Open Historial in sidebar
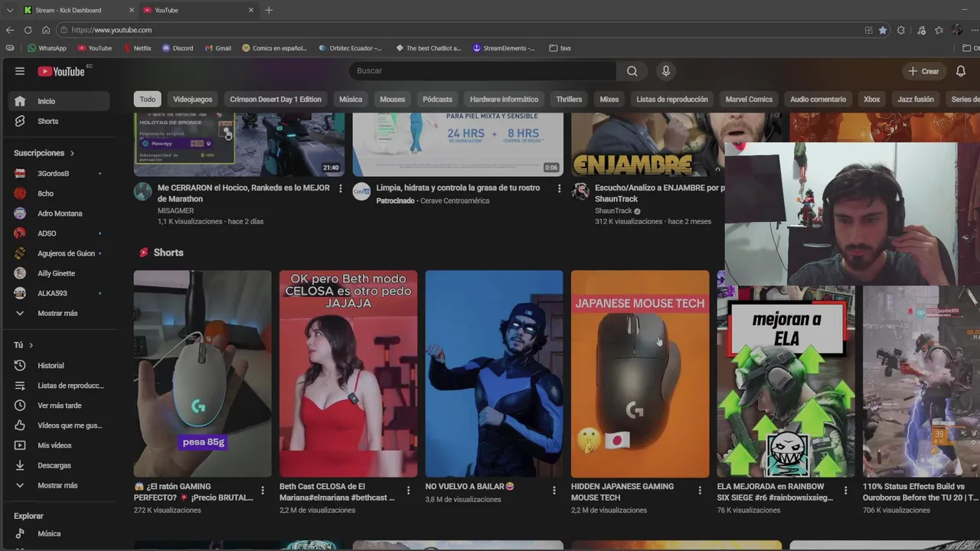Image resolution: width=980 pixels, height=551 pixels. [x=59, y=366]
